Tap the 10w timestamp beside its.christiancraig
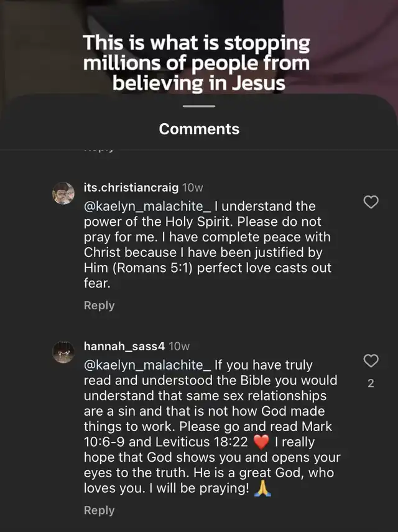398x532 pixels. (x=192, y=187)
